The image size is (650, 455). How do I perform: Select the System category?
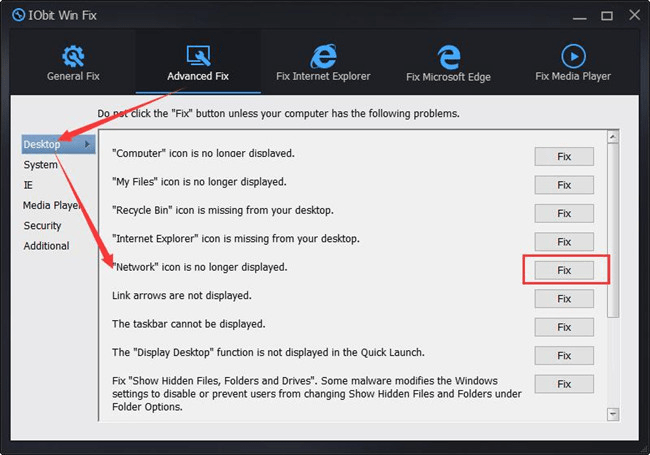point(41,165)
